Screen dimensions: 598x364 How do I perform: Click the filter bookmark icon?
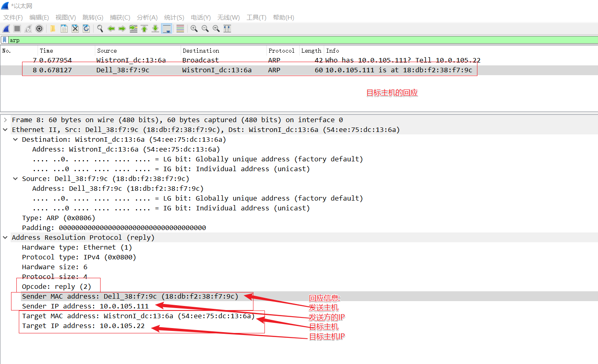[4, 40]
